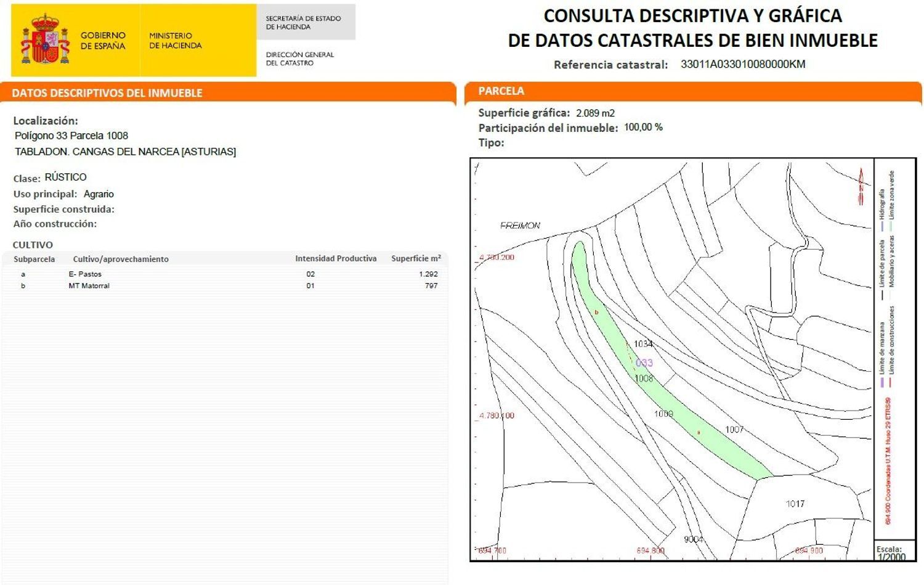This screenshot has width=924, height=585.
Task: Click coordinate label 4.780.200
Action: coord(496,256)
